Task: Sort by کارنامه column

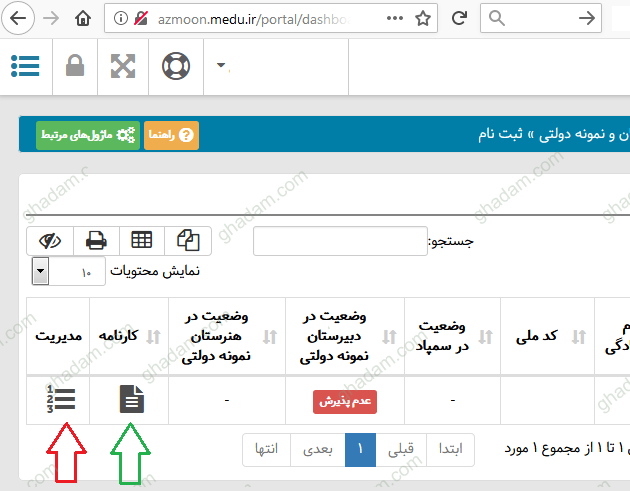Action: 129,336
